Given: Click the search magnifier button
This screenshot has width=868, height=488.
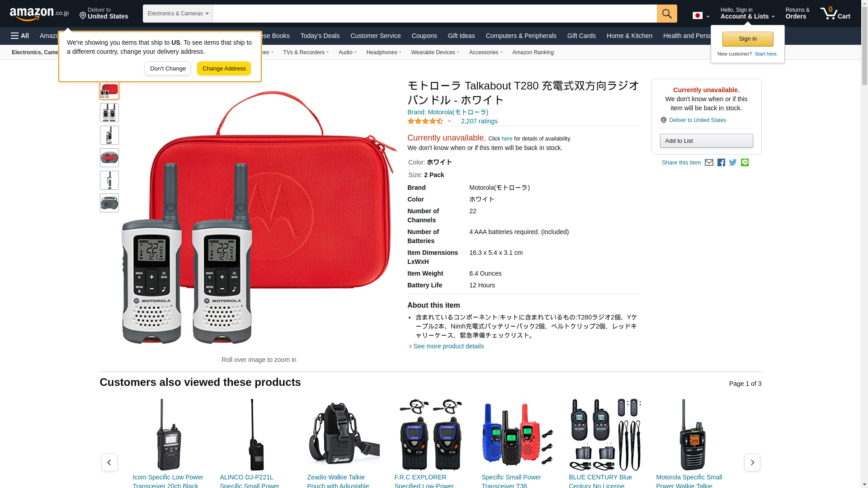Looking at the screenshot, I should [667, 14].
